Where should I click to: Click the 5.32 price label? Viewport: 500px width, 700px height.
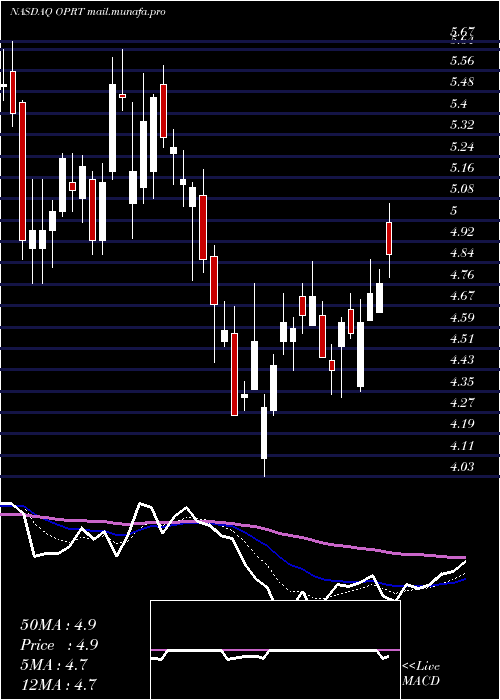coord(462,125)
